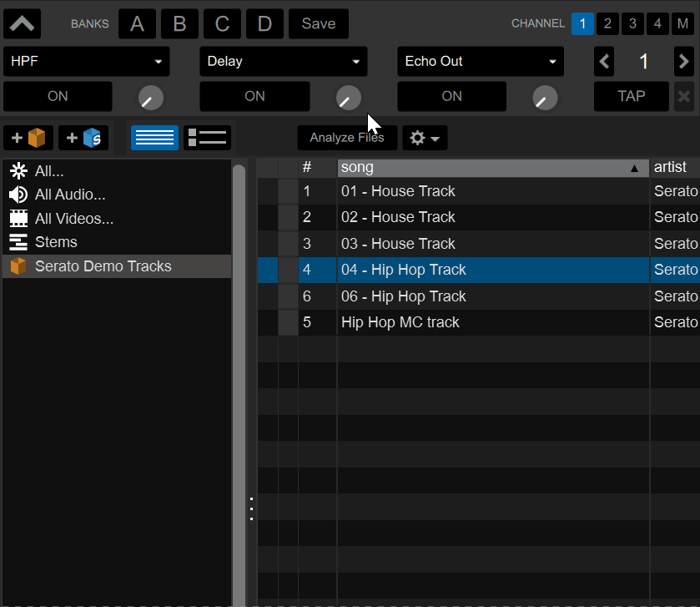Turn off the Delay effect

254,96
